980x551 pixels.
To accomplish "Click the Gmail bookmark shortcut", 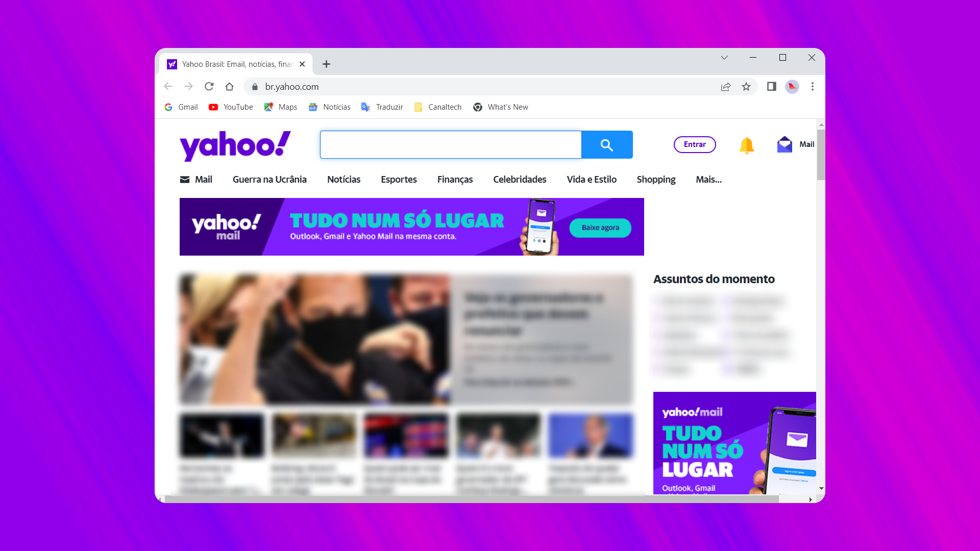I will (x=182, y=107).
